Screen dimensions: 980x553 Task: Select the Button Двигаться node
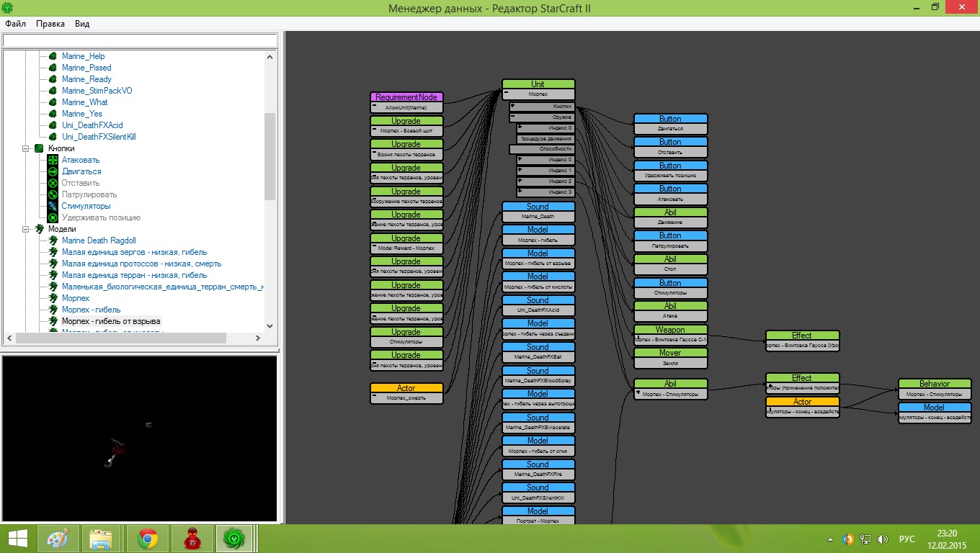(670, 124)
